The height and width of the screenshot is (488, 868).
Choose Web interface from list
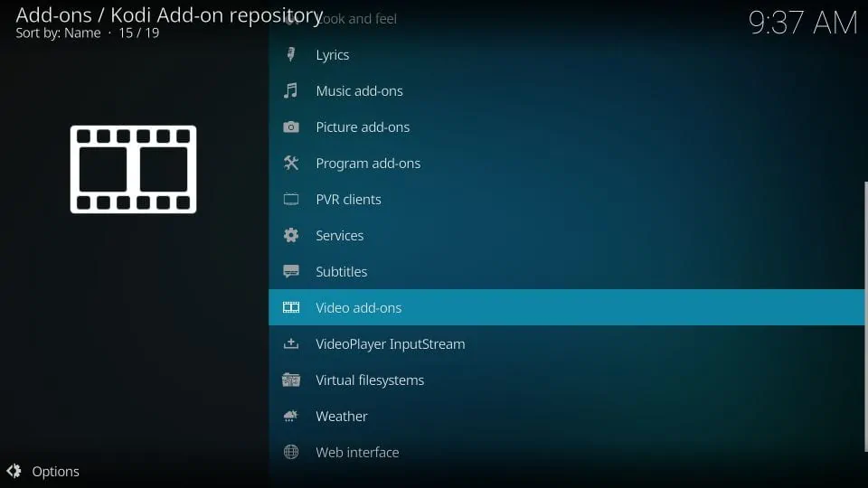click(x=566, y=452)
